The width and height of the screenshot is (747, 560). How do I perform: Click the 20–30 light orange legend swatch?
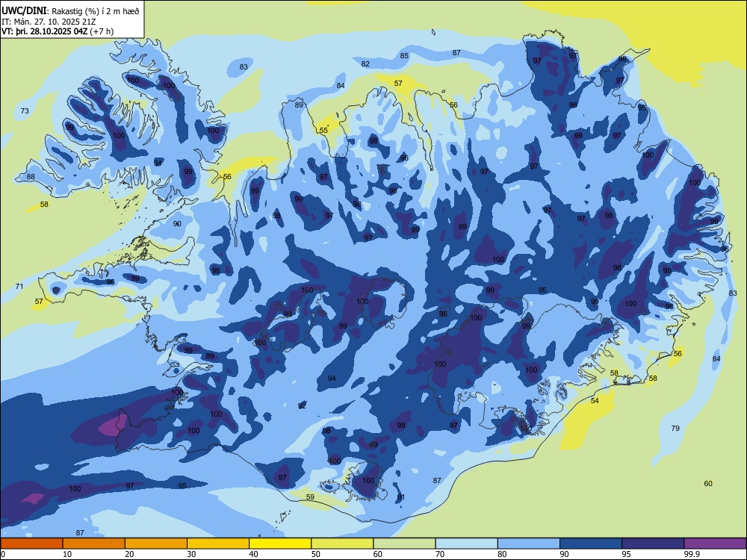(x=156, y=544)
